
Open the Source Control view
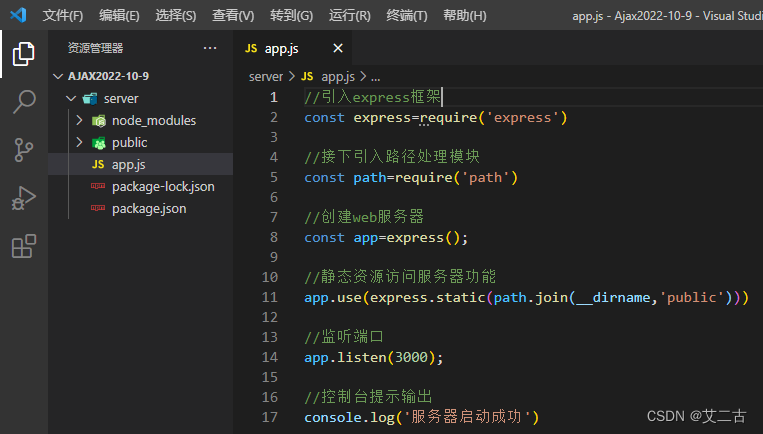[x=23, y=149]
